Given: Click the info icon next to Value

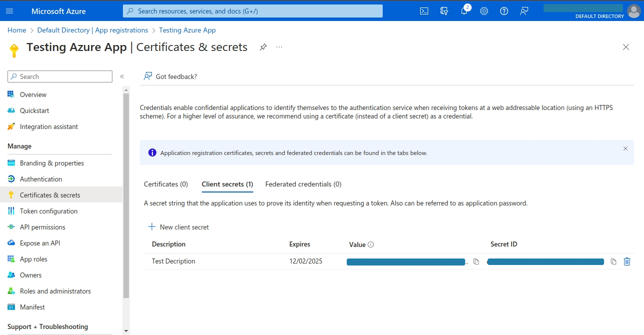Looking at the screenshot, I should [371, 244].
